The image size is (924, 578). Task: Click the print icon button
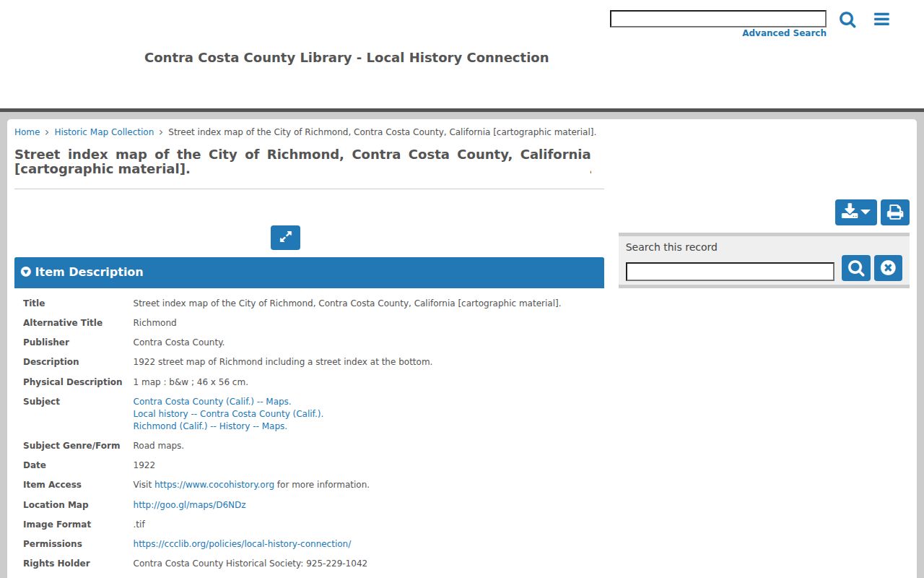click(x=895, y=212)
